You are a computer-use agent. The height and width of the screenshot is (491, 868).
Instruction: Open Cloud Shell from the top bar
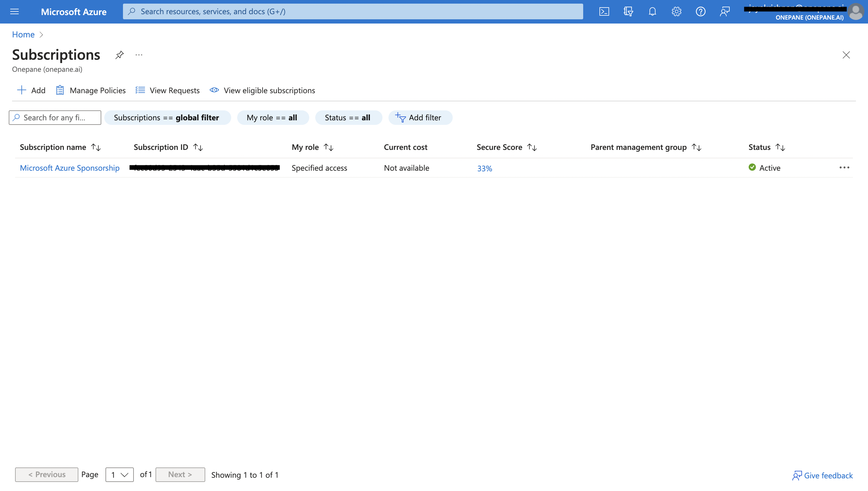coord(604,11)
